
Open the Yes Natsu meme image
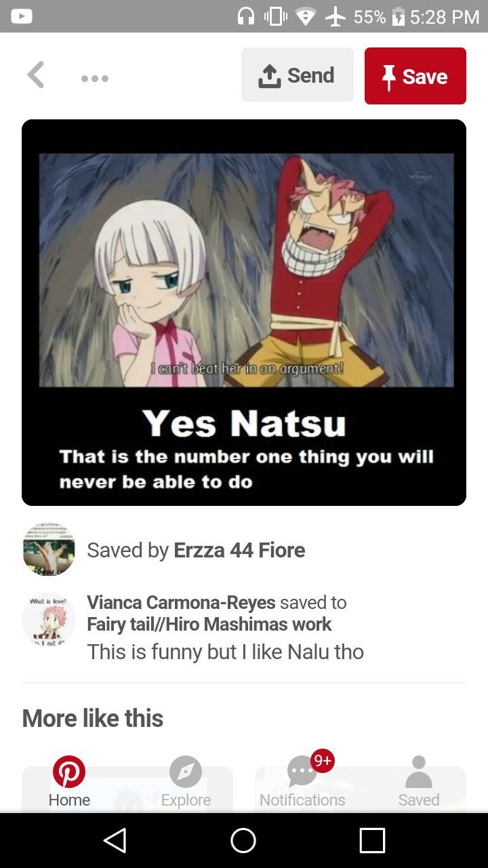244,313
